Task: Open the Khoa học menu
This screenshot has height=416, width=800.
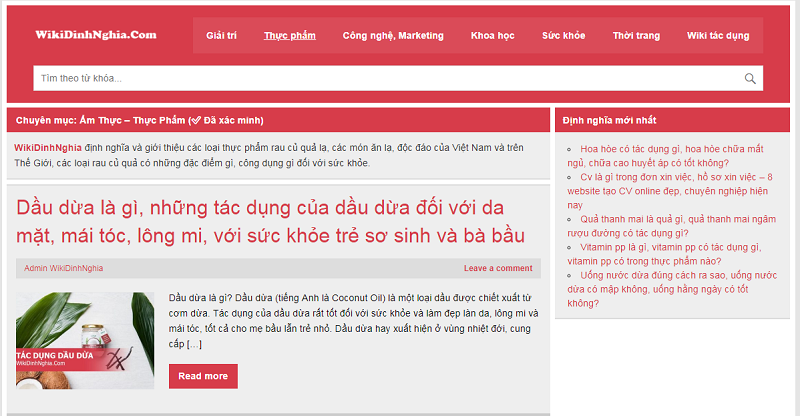Action: pos(492,35)
